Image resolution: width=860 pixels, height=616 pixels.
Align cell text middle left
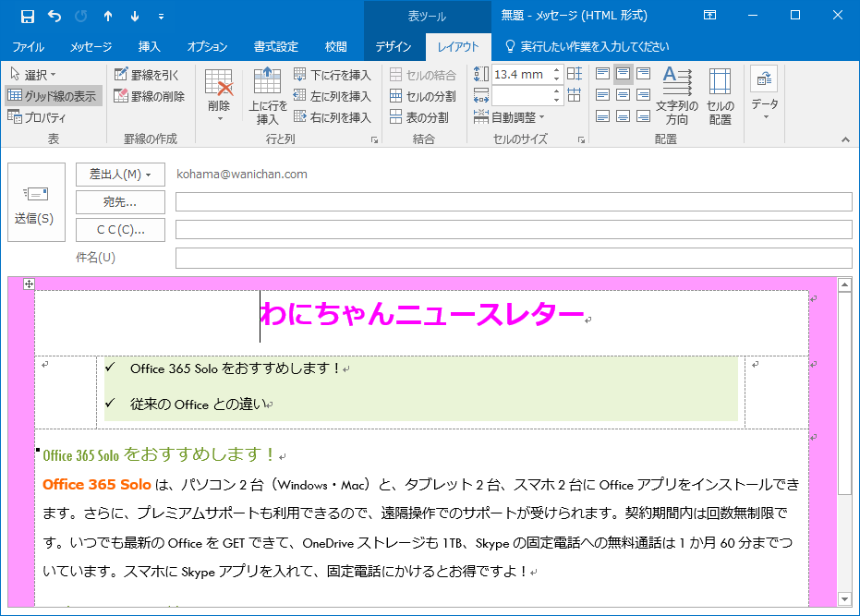coord(603,95)
